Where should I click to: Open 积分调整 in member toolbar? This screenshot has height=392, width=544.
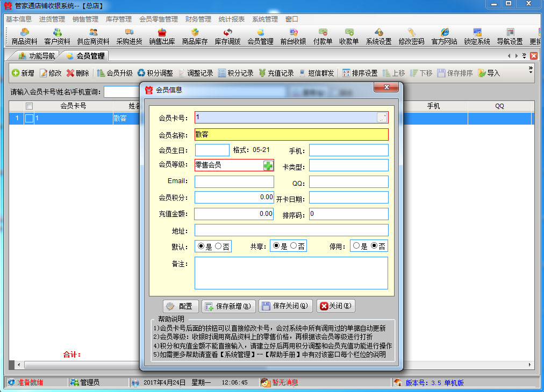[155, 73]
